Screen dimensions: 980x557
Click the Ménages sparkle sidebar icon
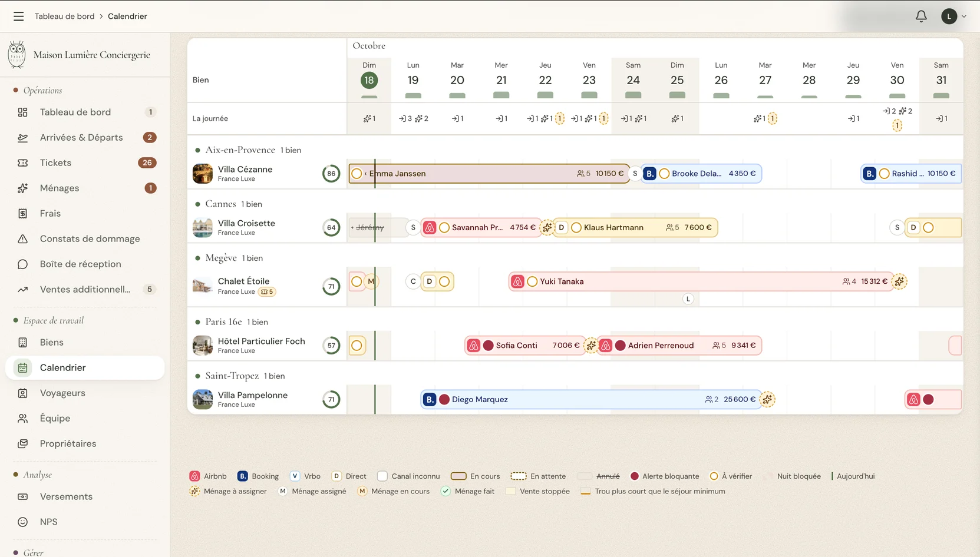point(23,188)
